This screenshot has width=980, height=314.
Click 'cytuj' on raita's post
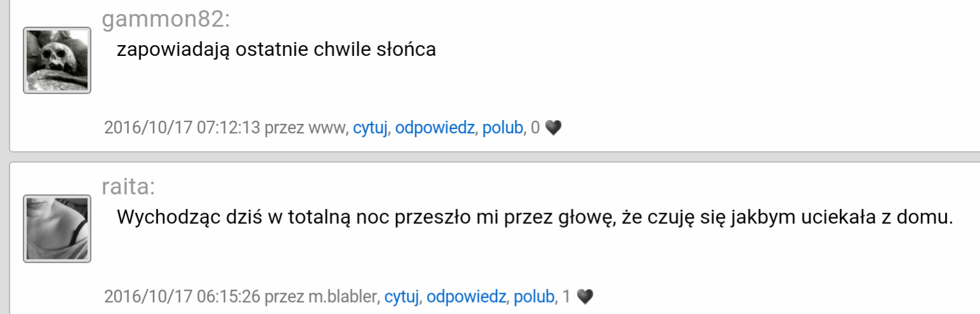coord(402,296)
